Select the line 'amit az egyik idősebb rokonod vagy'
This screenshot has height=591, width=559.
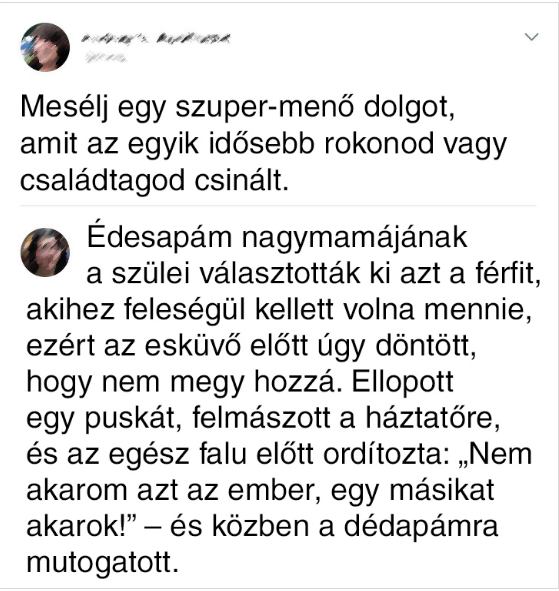pos(263,145)
